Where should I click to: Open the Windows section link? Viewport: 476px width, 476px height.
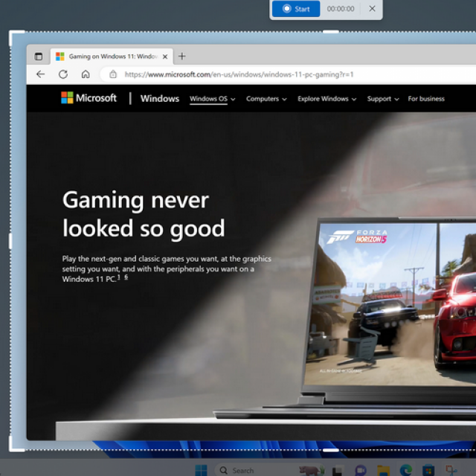[160, 99]
